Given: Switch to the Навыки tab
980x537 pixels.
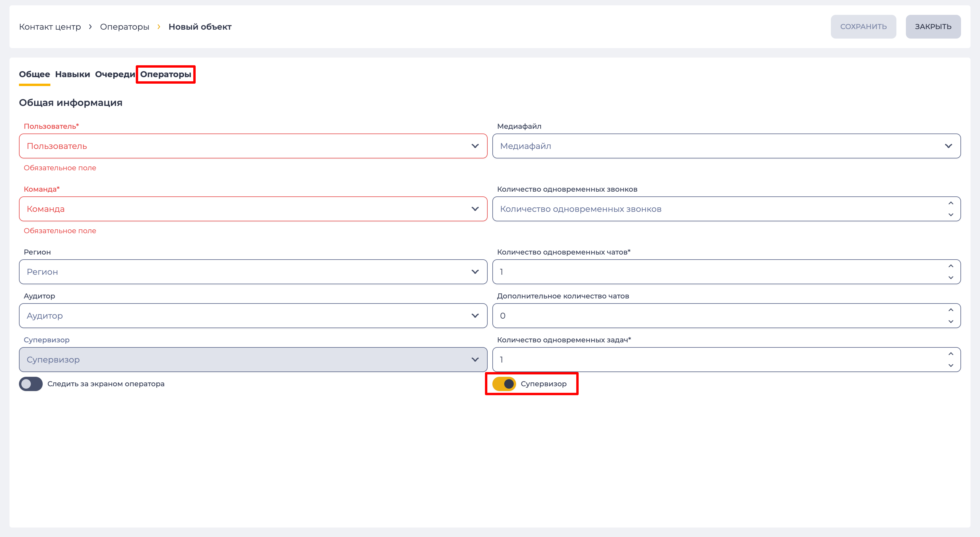Looking at the screenshot, I should pos(73,74).
